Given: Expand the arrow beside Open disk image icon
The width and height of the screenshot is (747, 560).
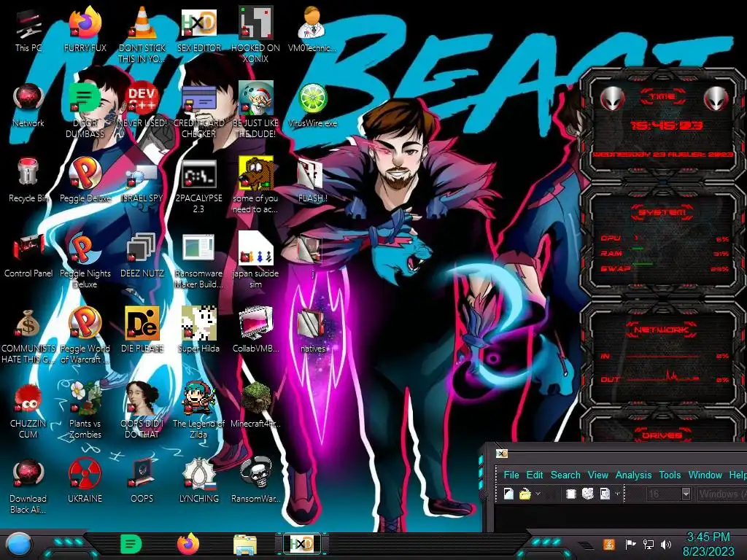Looking at the screenshot, I should click(x=617, y=494).
